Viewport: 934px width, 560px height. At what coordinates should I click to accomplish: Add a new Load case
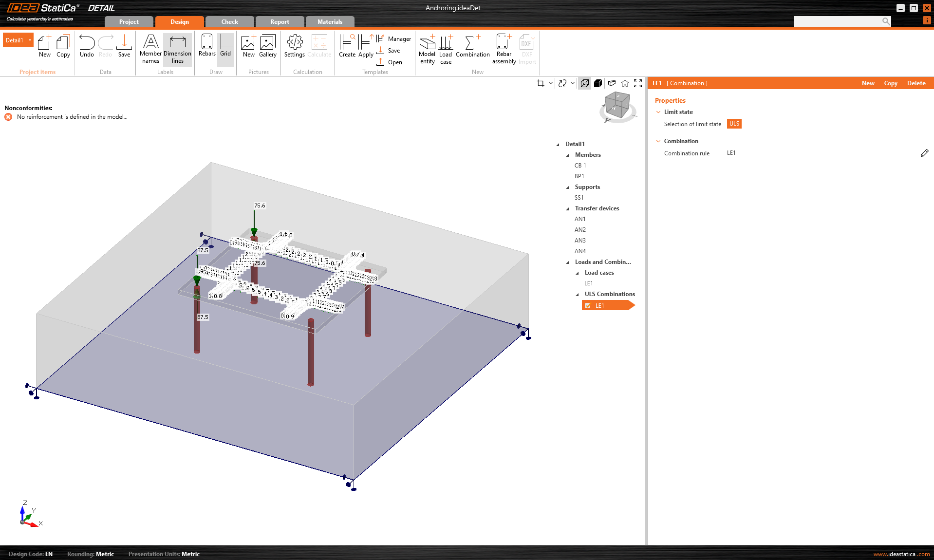[x=446, y=49]
